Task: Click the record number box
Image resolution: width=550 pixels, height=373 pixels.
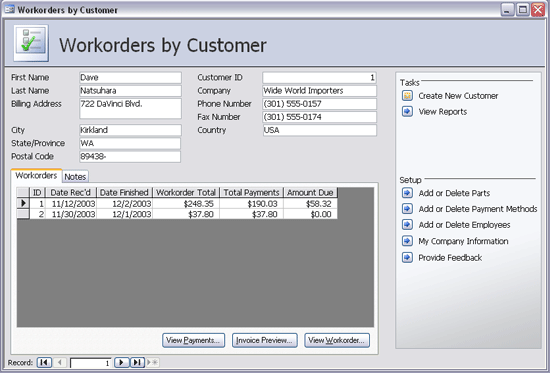Action: pos(91,363)
